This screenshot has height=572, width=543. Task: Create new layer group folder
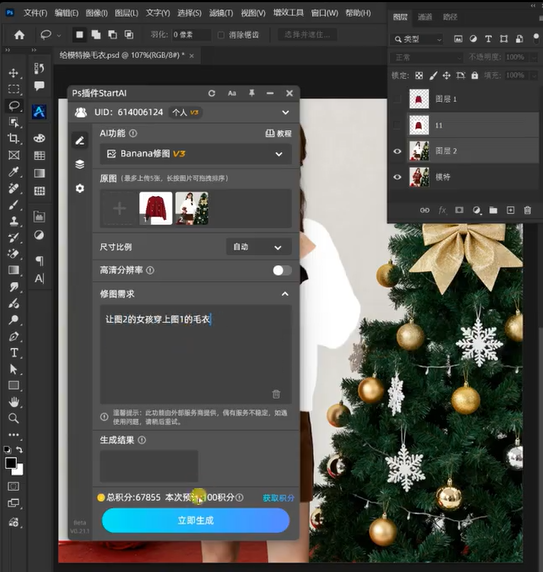point(493,210)
